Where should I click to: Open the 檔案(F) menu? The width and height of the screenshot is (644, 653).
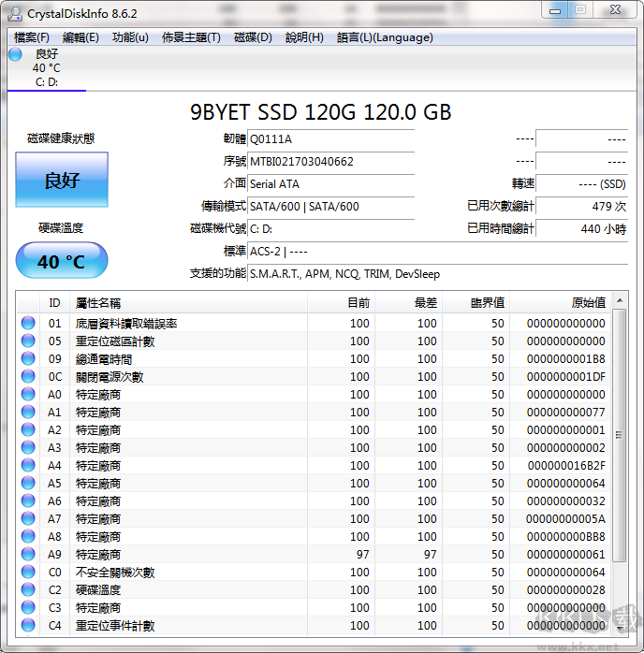[32, 37]
